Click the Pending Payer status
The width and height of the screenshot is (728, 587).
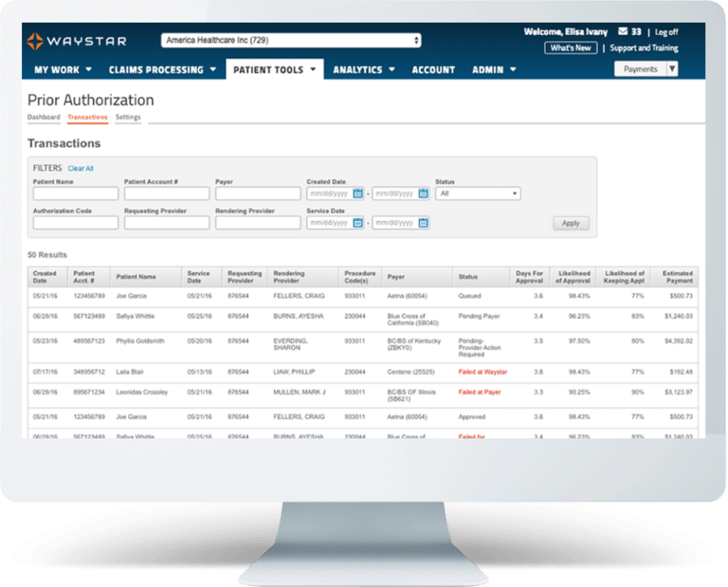click(478, 317)
